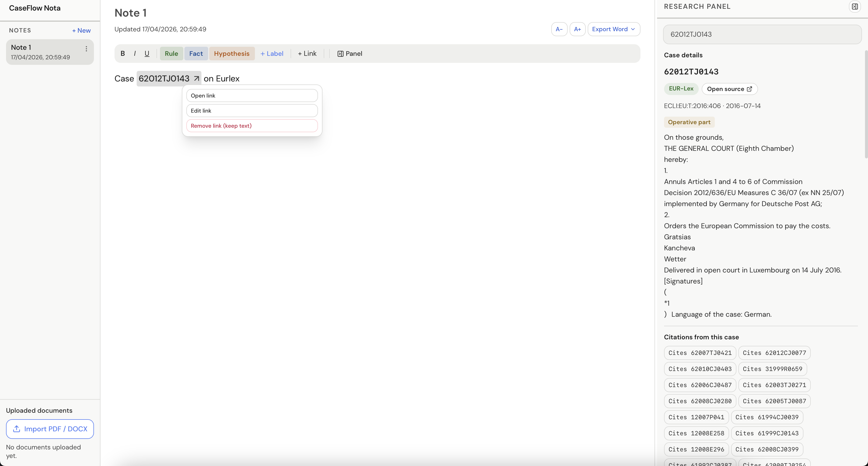Toggle the Fact label in the toolbar
The image size is (868, 466).
[x=196, y=53]
